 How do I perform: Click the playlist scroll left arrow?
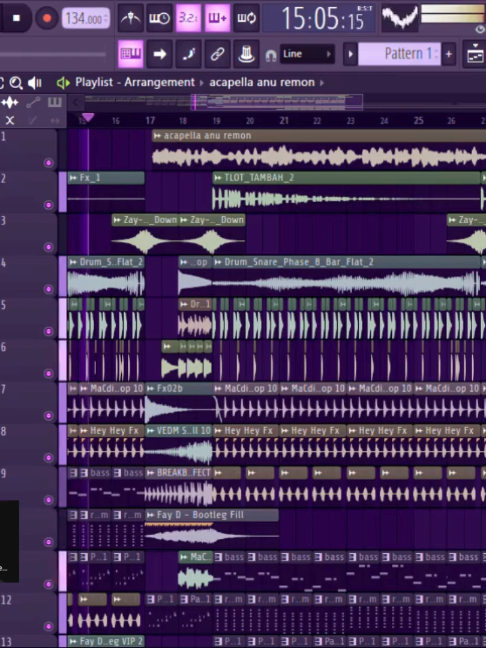tap(75, 102)
